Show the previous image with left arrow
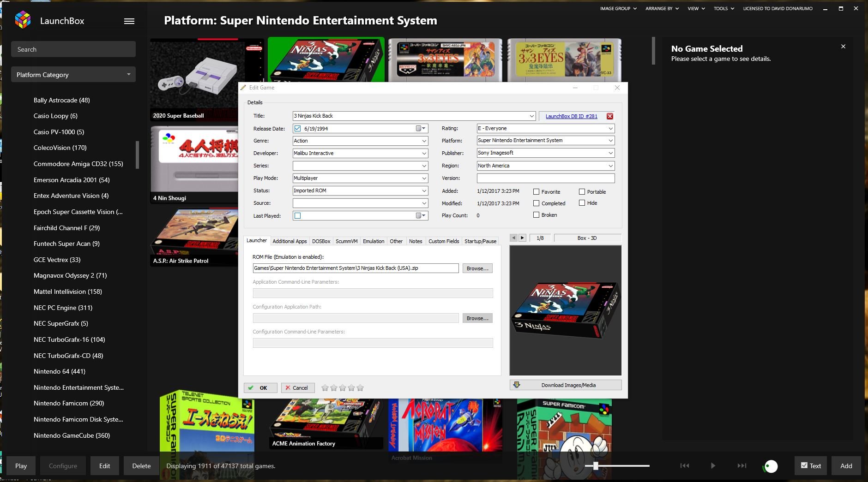Viewport: 868px width, 482px height. [x=513, y=238]
